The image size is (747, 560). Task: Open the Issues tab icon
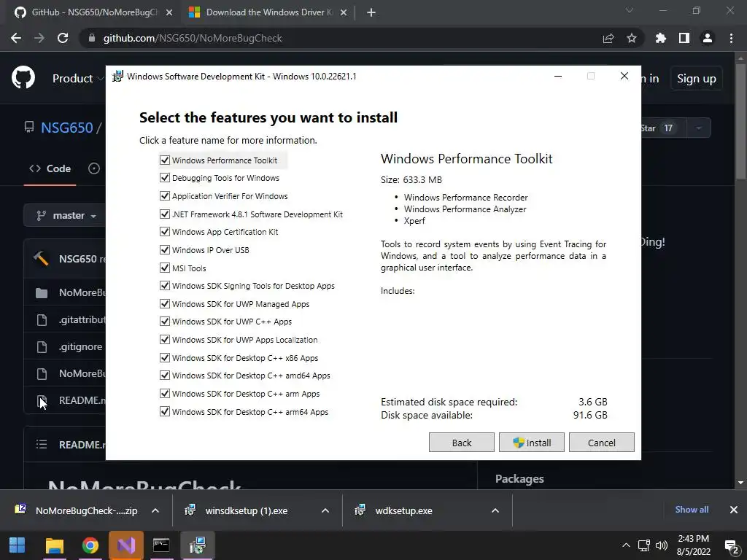coord(94,168)
